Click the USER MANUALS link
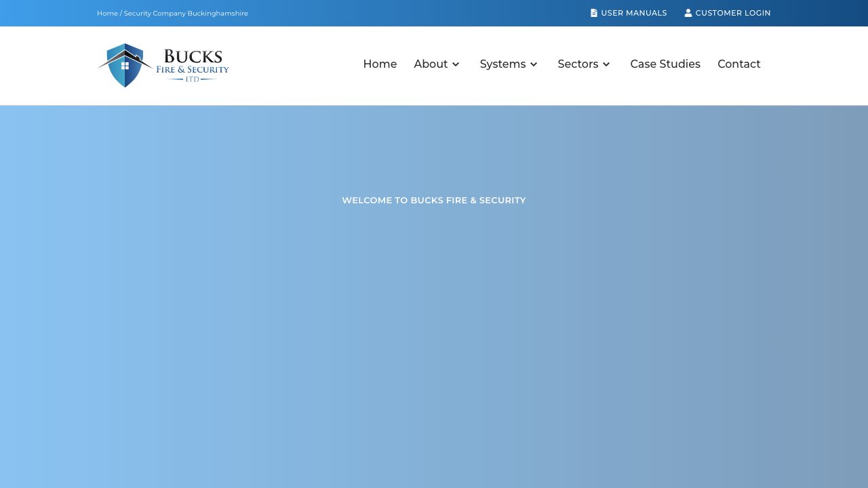The image size is (868, 488). click(x=629, y=13)
